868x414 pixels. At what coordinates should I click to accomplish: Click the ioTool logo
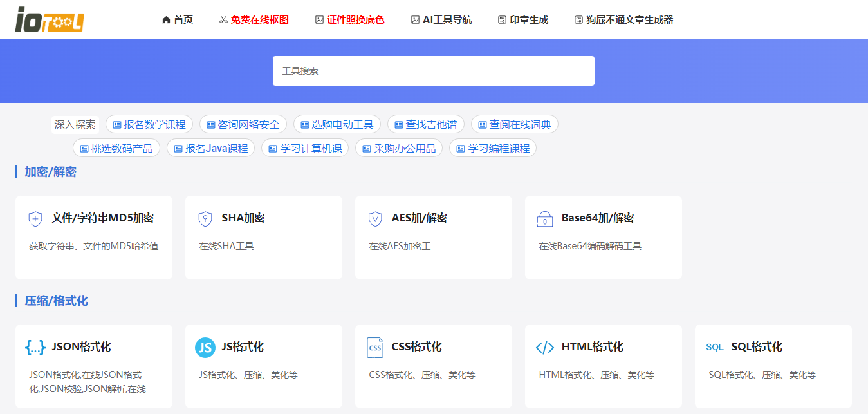50,19
